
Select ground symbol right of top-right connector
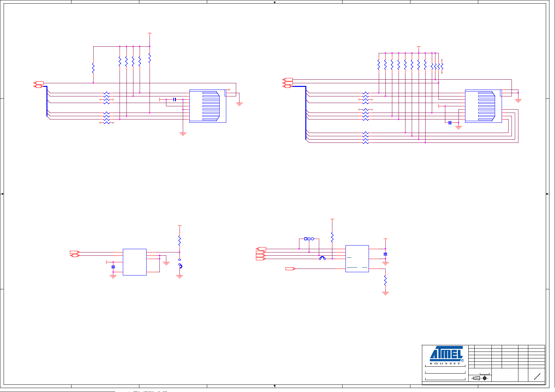click(518, 101)
